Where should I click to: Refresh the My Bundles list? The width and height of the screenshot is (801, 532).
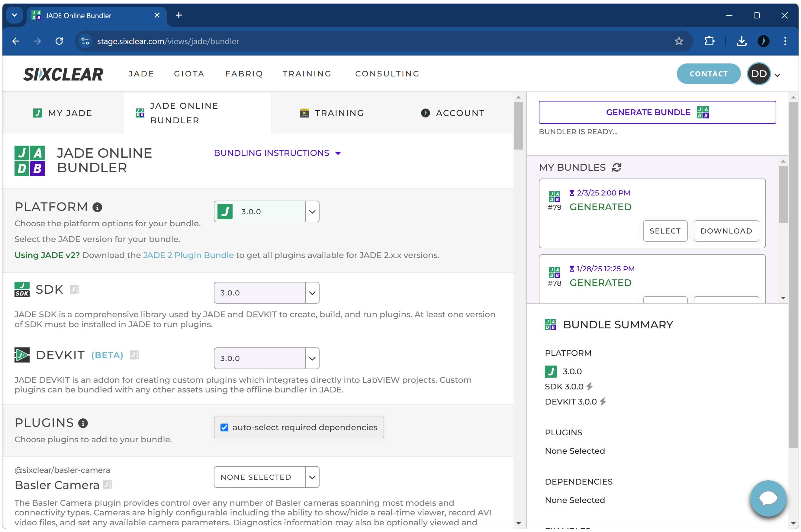coord(616,167)
